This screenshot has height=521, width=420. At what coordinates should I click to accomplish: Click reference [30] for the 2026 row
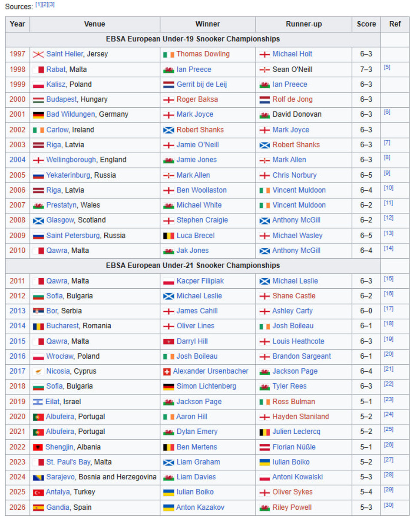point(388,505)
